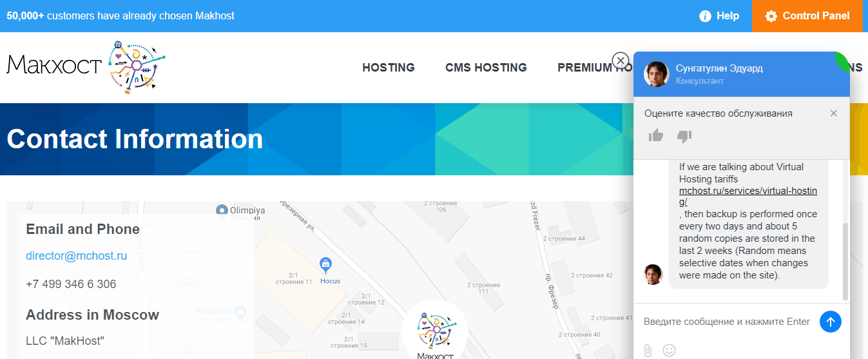Click consultant avatar in chat header
This screenshot has height=359, width=868.
click(657, 74)
